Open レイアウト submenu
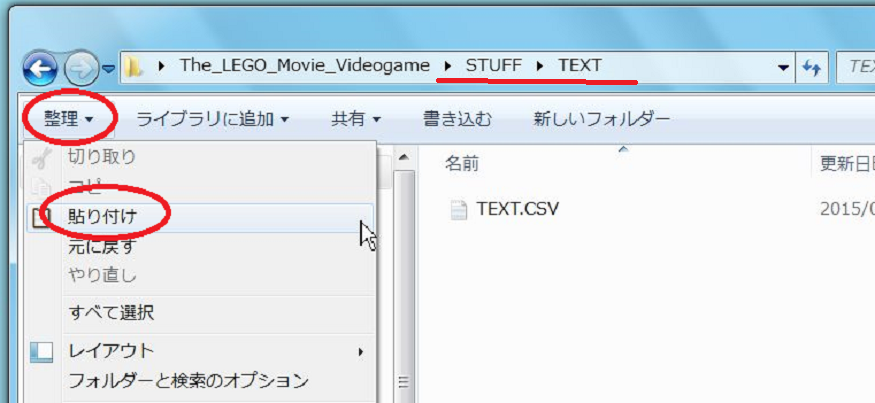 (200, 352)
